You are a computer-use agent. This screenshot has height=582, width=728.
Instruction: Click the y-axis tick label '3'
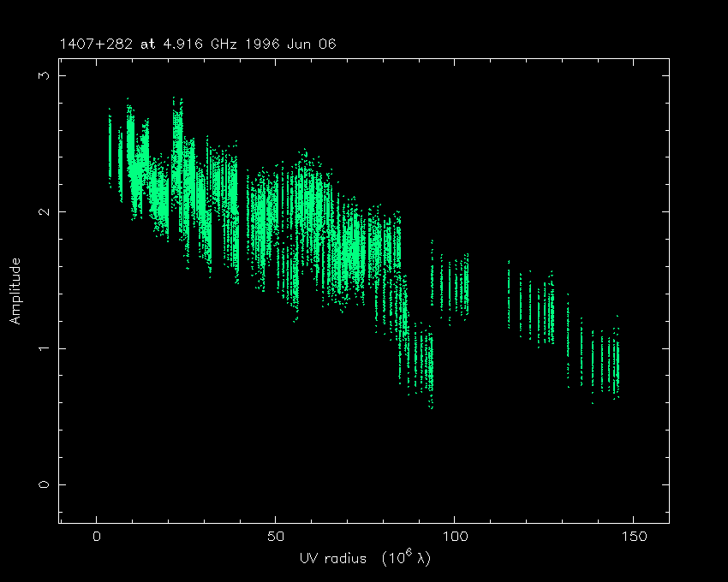(x=40, y=75)
